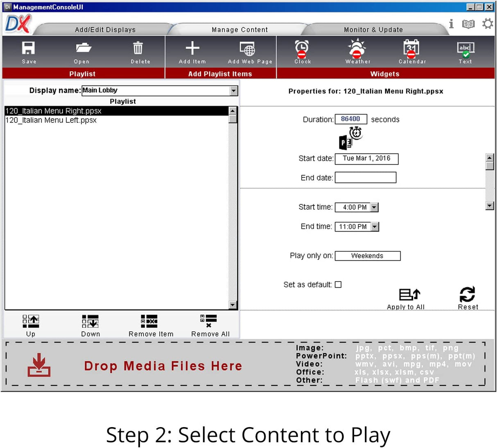The height and width of the screenshot is (448, 497).
Task: Enable the Set as default checkbox
Action: [338, 284]
